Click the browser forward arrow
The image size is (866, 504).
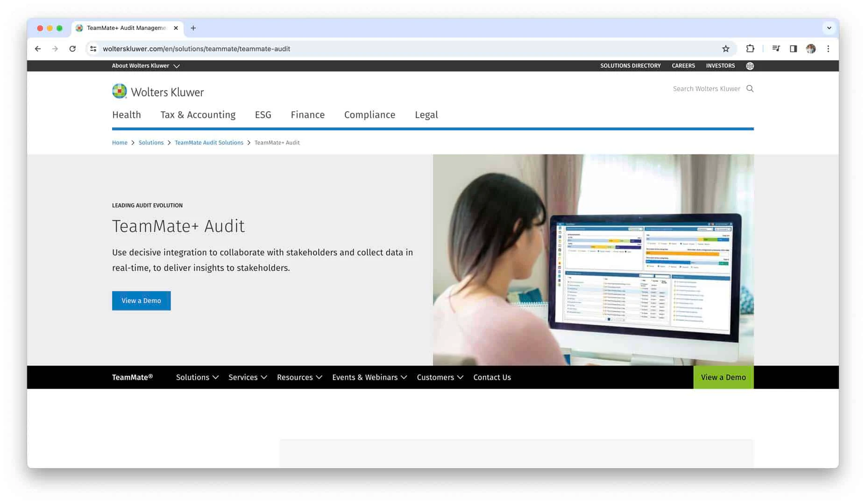55,49
